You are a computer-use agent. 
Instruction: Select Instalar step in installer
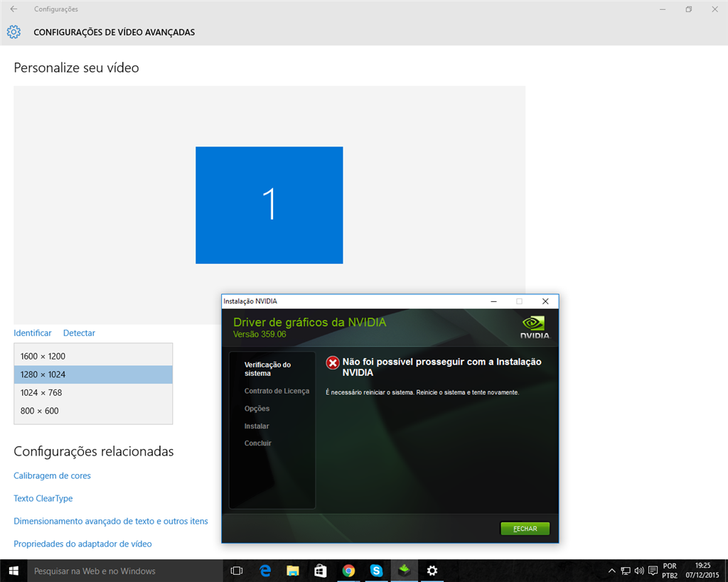point(257,426)
